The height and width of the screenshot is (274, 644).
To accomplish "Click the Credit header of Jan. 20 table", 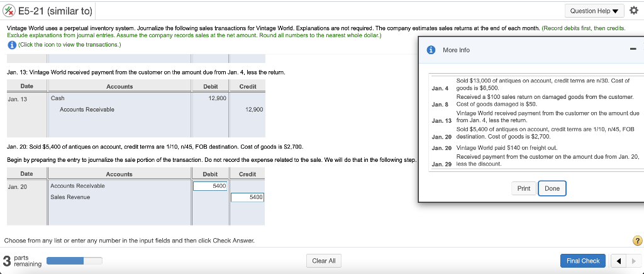I will click(247, 174).
